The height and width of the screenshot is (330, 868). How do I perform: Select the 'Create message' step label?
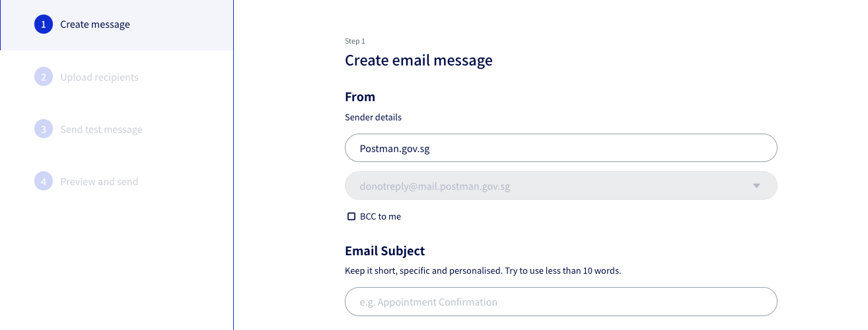click(95, 24)
